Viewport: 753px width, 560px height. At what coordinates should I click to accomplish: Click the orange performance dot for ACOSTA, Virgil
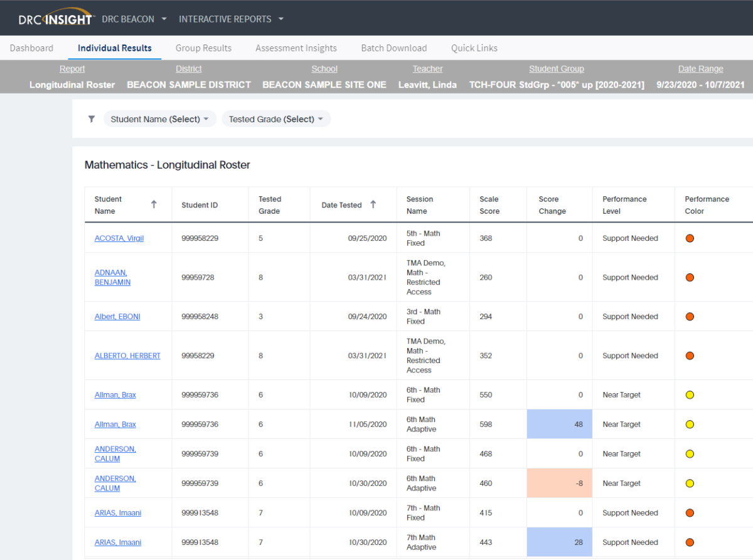(690, 238)
